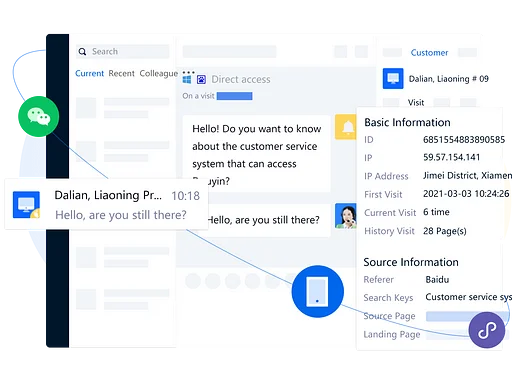Image resolution: width=512 pixels, height=384 pixels.
Task: Click the greeting message bubble about customer service
Action: (x=257, y=154)
